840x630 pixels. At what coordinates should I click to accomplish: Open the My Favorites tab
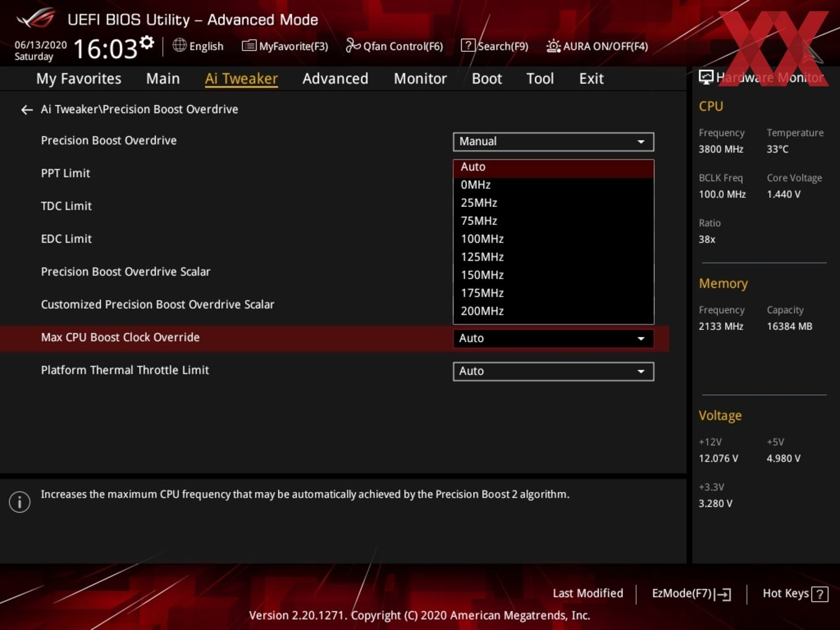click(78, 78)
